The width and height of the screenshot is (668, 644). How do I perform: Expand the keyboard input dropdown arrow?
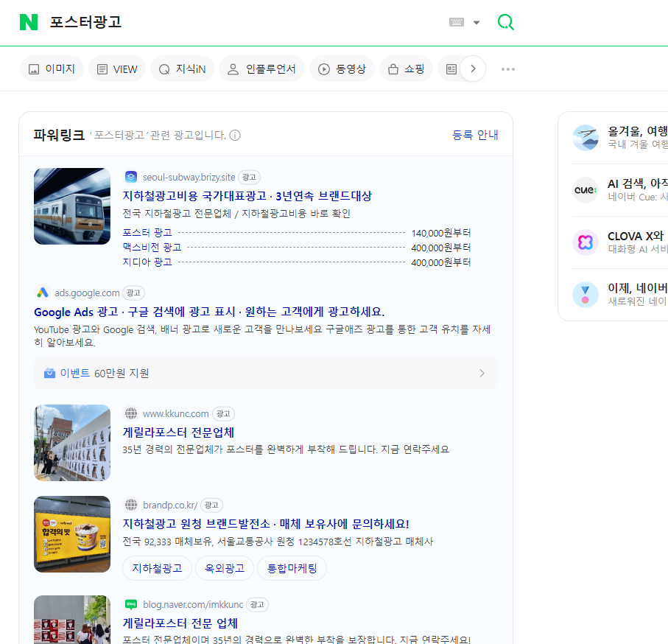(477, 23)
